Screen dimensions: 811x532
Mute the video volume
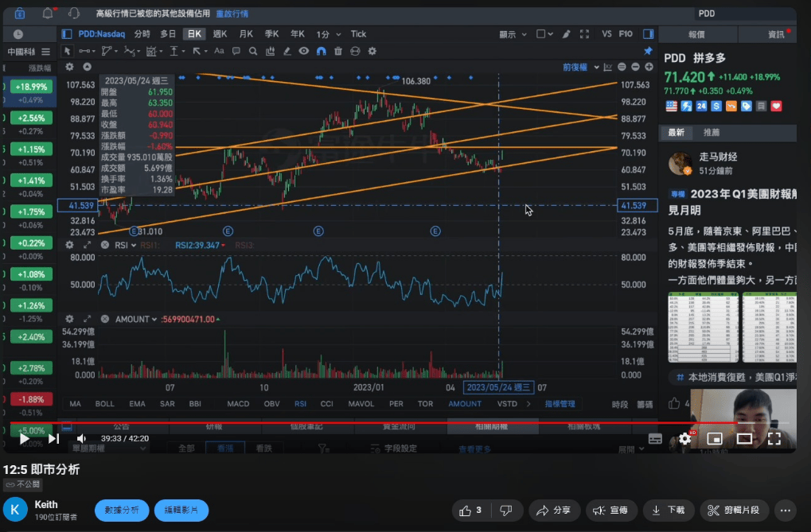coord(82,439)
